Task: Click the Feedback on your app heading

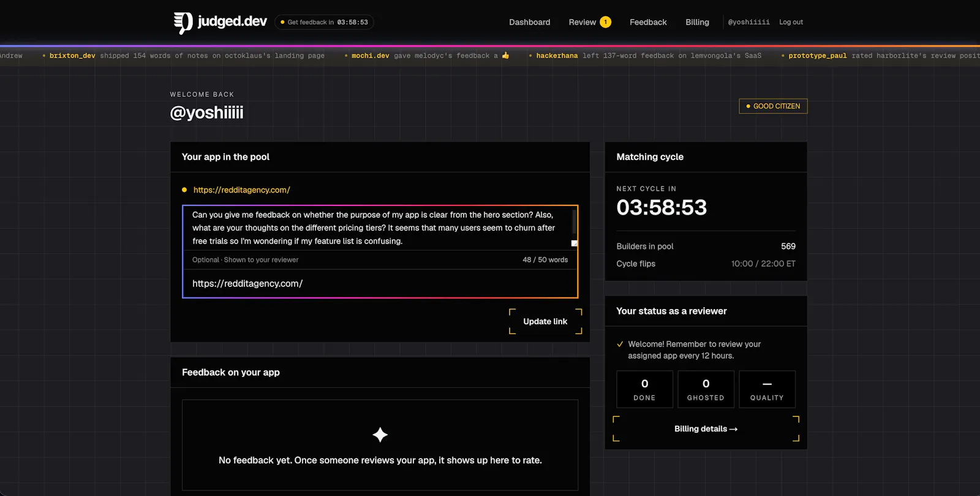Action: pyautogui.click(x=231, y=373)
